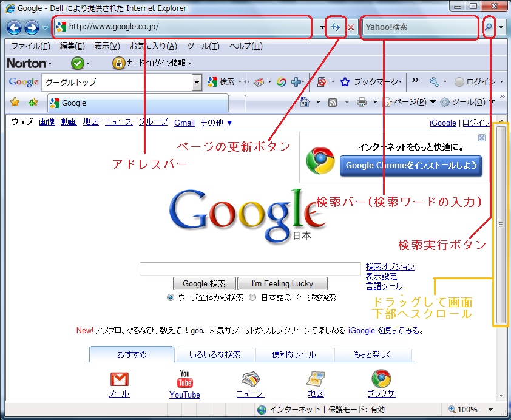Open the Gmail link in top navigation
This screenshot has width=511, height=420.
[x=184, y=123]
